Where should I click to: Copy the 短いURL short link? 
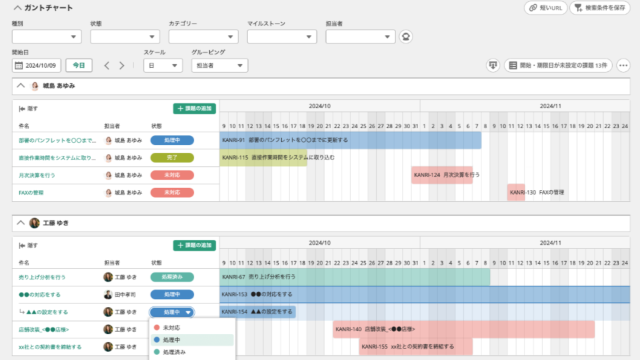(545, 8)
